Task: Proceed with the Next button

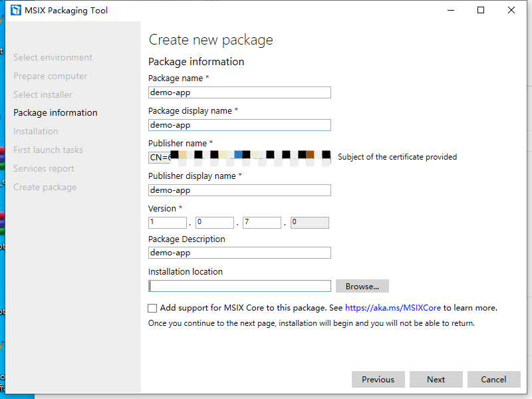Action: click(436, 379)
